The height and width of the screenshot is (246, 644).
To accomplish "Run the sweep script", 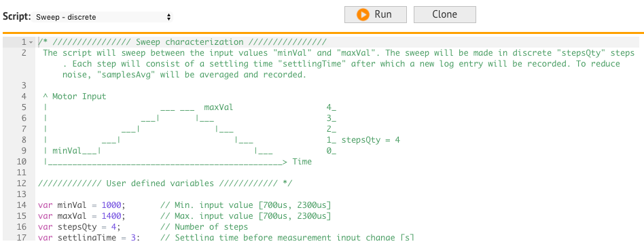I will click(376, 14).
